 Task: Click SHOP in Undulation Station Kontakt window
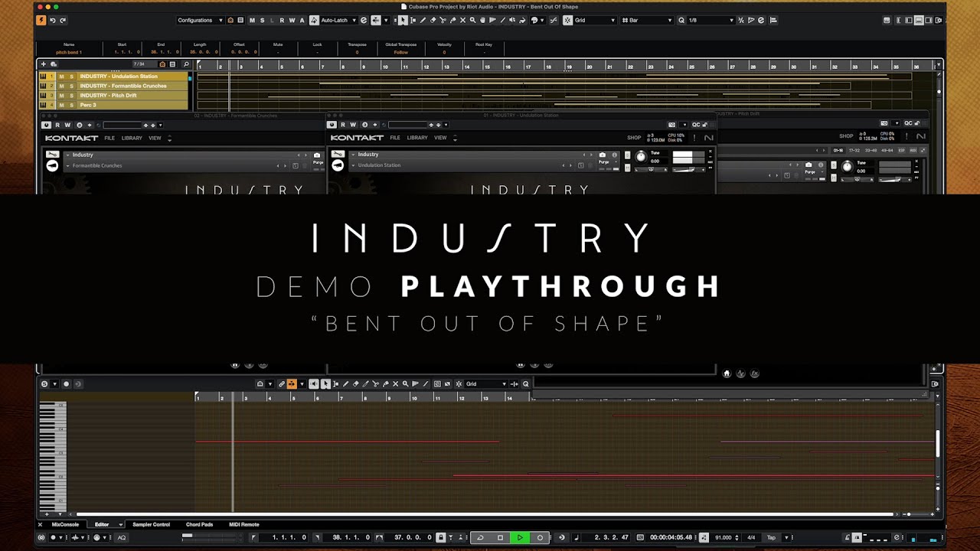tap(634, 137)
